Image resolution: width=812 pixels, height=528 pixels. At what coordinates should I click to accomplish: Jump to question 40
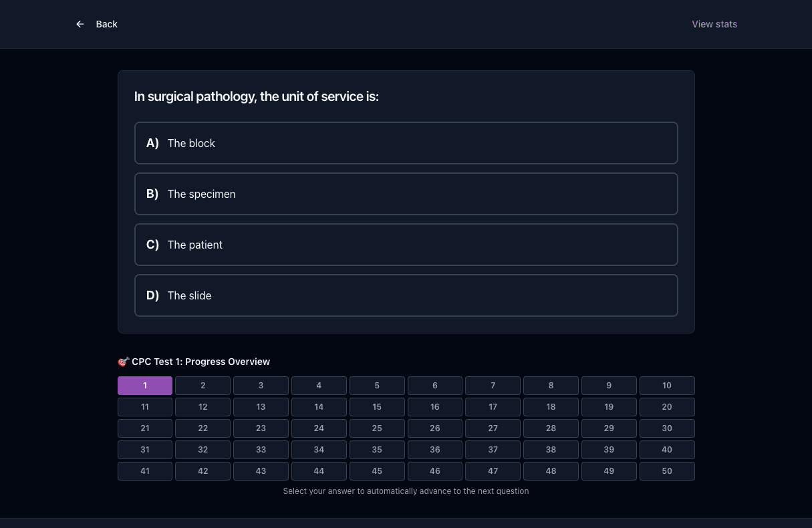667,450
